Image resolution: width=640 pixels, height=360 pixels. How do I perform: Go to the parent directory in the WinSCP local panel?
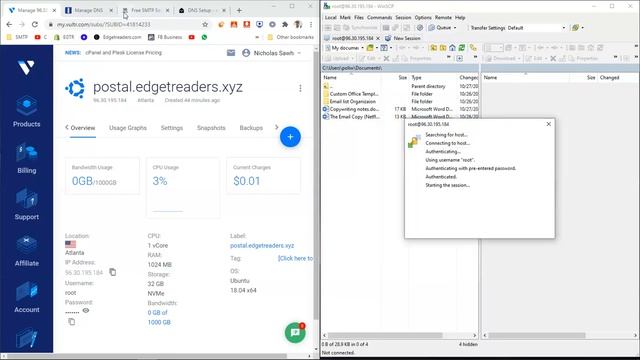433,48
